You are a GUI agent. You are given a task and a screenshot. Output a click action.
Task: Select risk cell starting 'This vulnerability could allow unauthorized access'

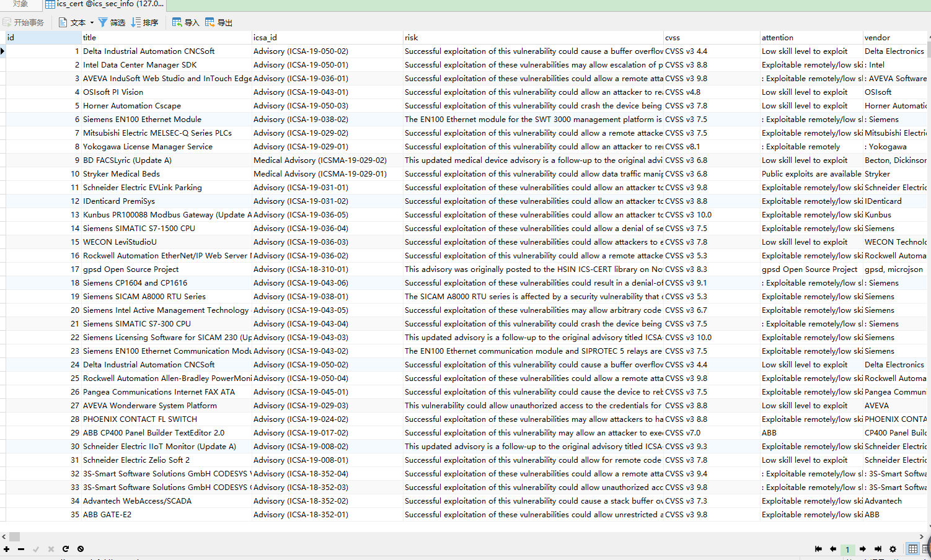(x=533, y=406)
